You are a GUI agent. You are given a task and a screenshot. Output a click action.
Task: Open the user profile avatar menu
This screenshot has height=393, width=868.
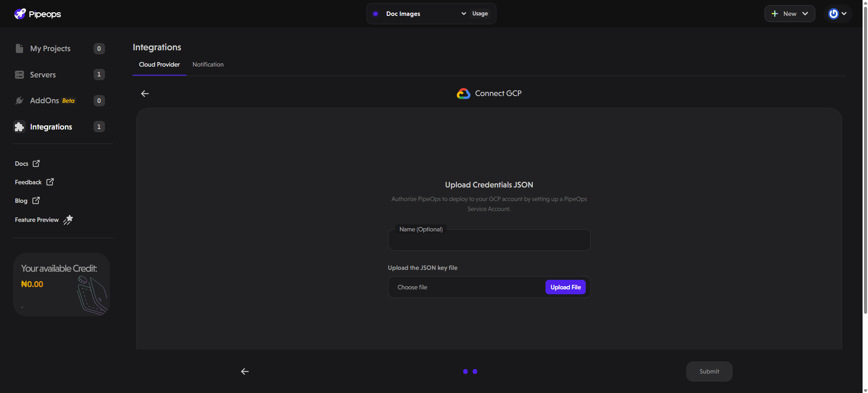point(834,14)
